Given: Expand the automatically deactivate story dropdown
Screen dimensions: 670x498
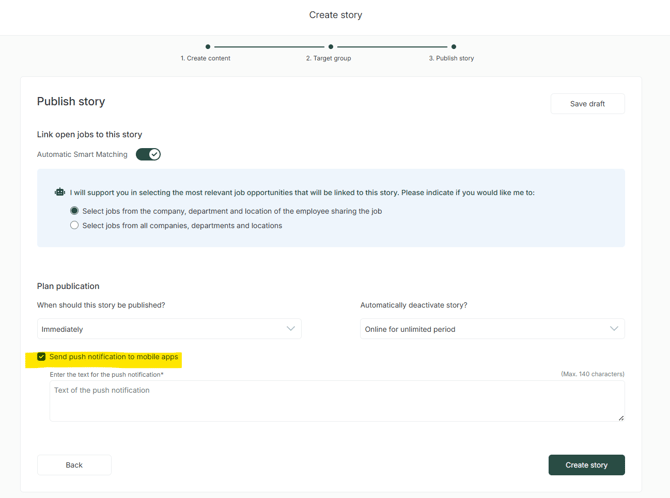Looking at the screenshot, I should pos(492,329).
